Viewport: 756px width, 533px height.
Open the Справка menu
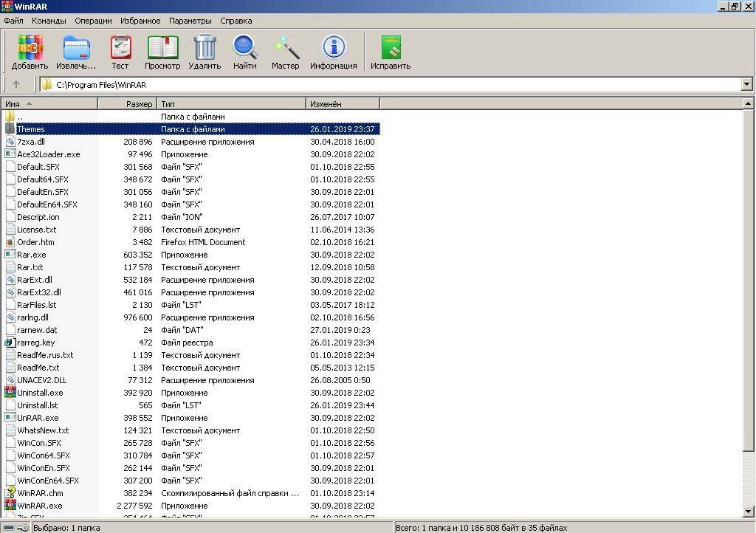236,21
